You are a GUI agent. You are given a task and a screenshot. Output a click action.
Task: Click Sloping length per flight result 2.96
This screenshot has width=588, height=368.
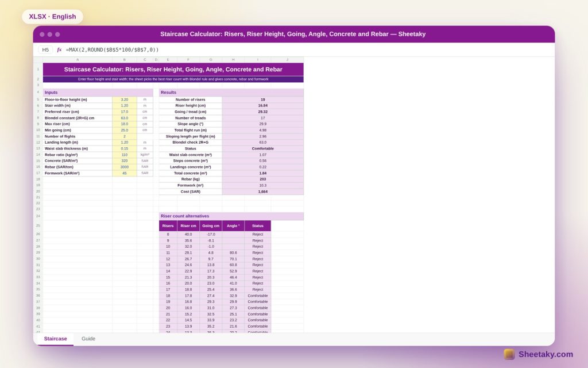tap(263, 136)
